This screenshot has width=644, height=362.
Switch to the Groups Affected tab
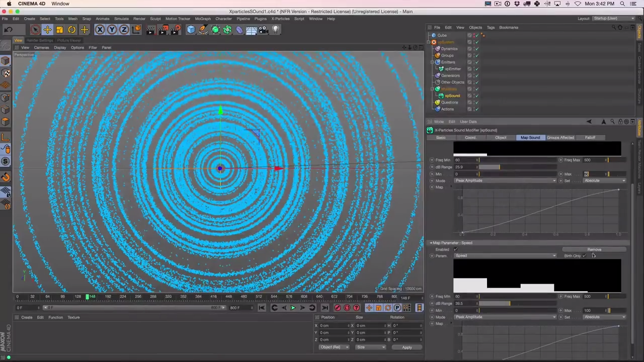click(560, 138)
